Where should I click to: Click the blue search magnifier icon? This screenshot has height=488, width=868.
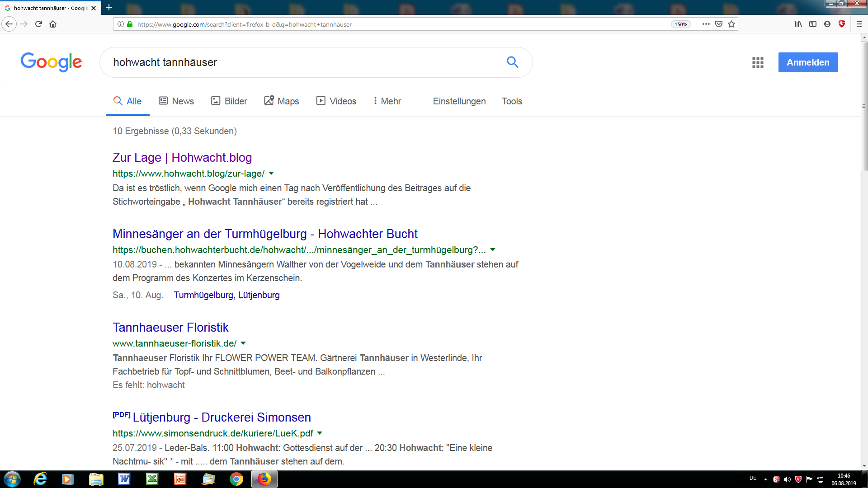[512, 62]
